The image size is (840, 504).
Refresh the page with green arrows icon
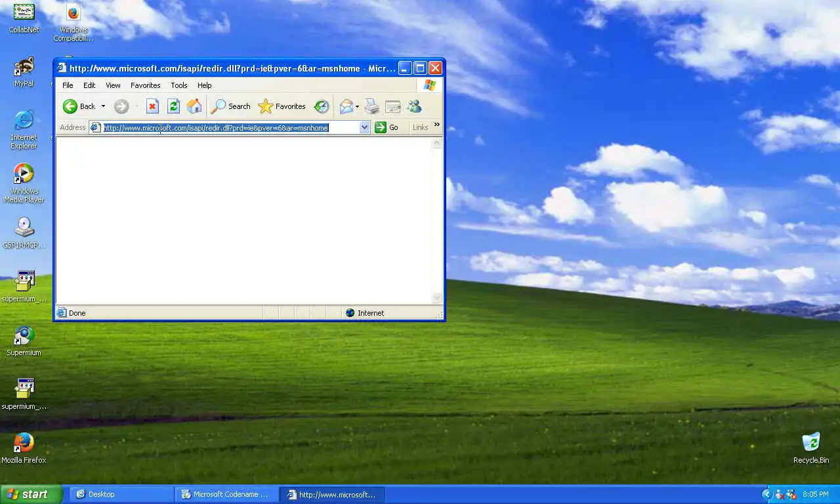click(x=173, y=106)
